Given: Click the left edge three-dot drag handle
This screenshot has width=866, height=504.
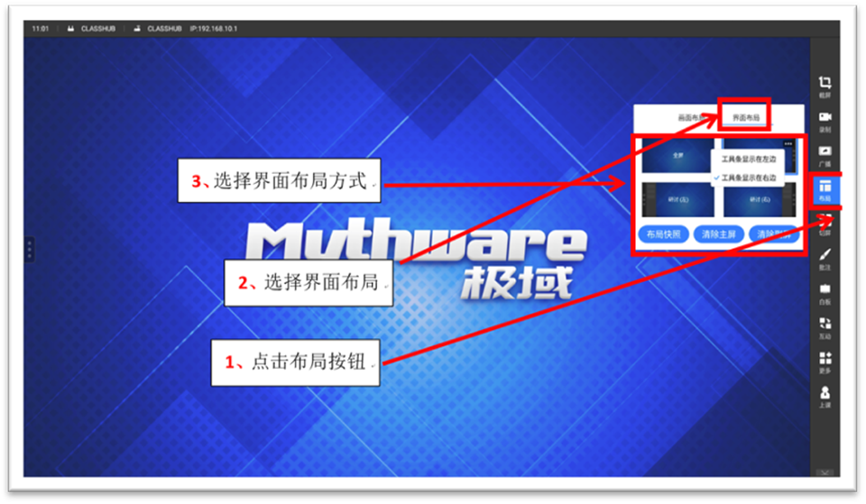Looking at the screenshot, I should coord(29,250).
